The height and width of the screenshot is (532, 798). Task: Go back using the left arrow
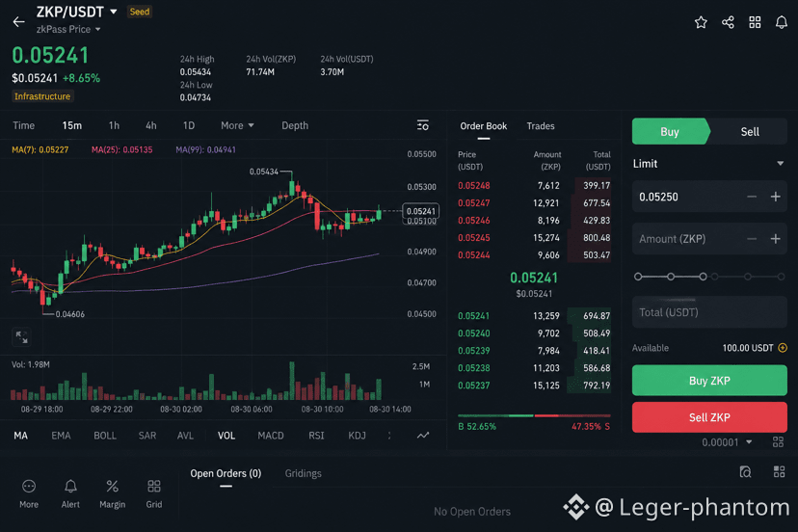19,22
